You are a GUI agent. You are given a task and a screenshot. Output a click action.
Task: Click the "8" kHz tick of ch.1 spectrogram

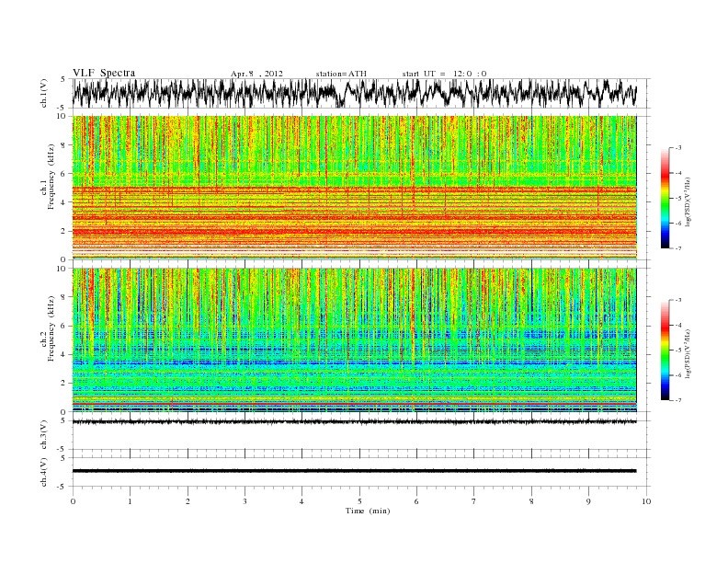63,145
